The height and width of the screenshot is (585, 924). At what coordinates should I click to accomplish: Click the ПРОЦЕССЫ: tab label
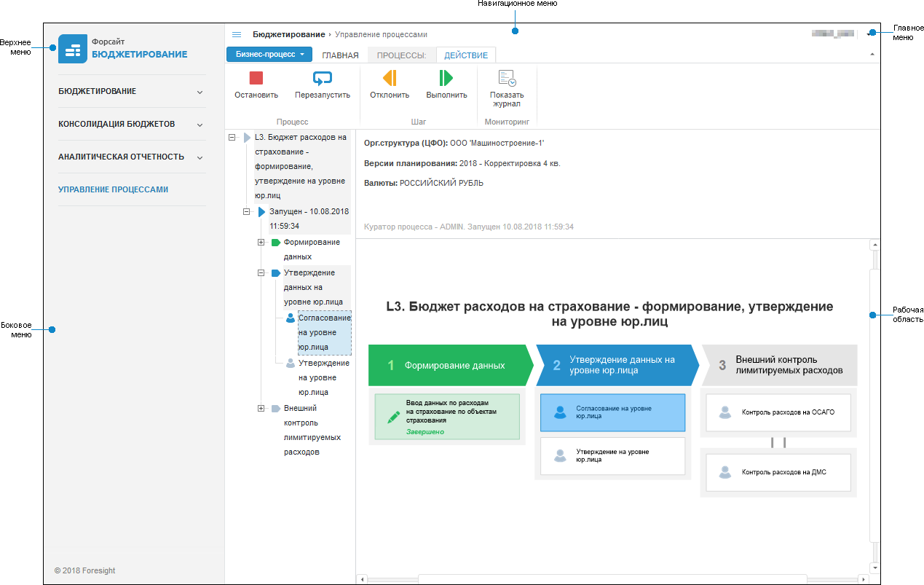[401, 55]
